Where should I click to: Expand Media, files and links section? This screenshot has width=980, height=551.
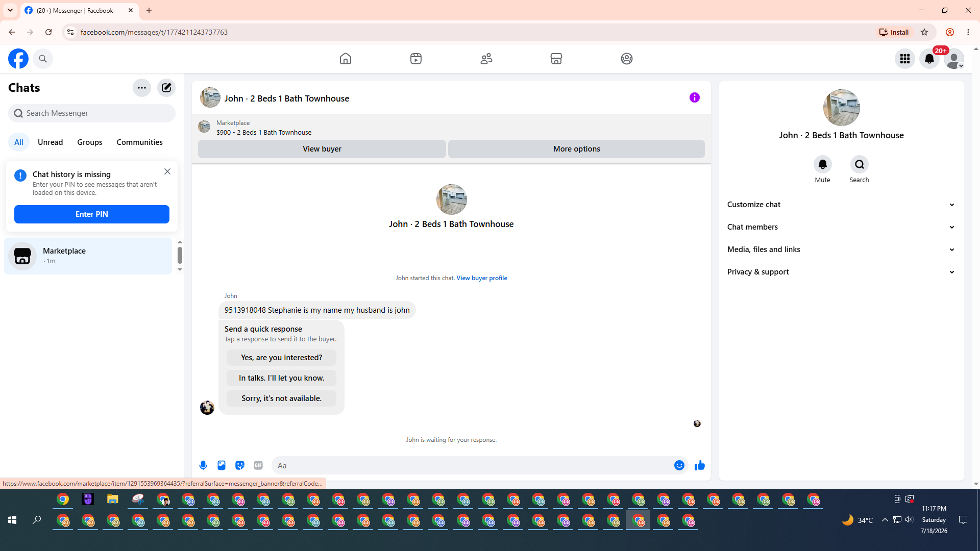pos(841,249)
